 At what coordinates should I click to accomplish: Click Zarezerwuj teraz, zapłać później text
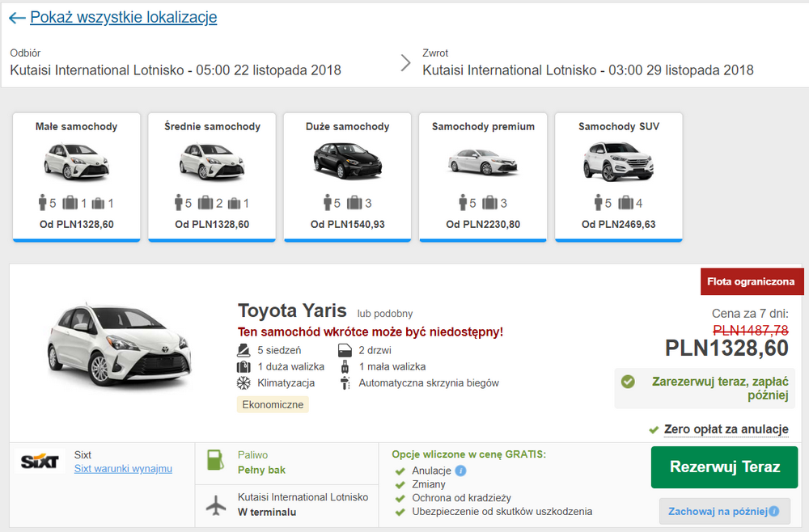coord(720,388)
